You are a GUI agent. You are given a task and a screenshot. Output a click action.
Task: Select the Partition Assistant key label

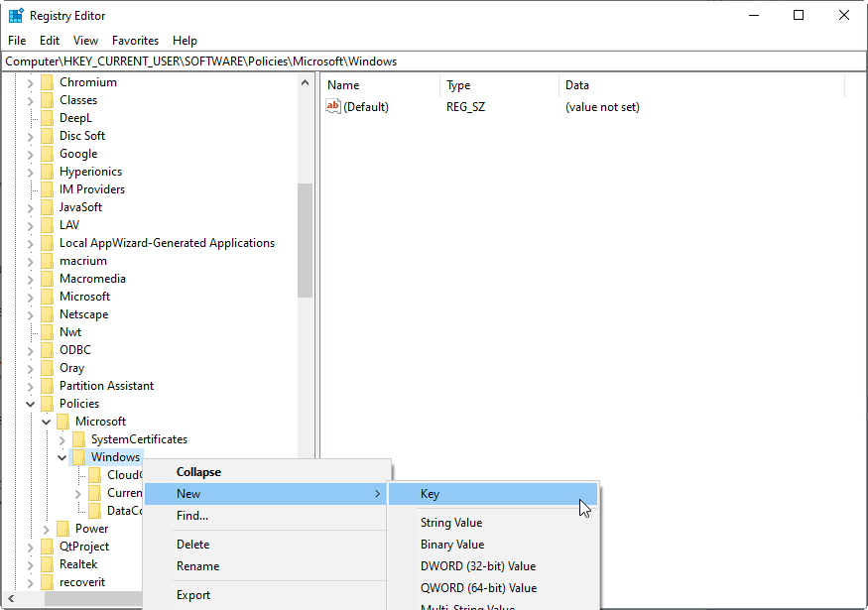tap(106, 386)
